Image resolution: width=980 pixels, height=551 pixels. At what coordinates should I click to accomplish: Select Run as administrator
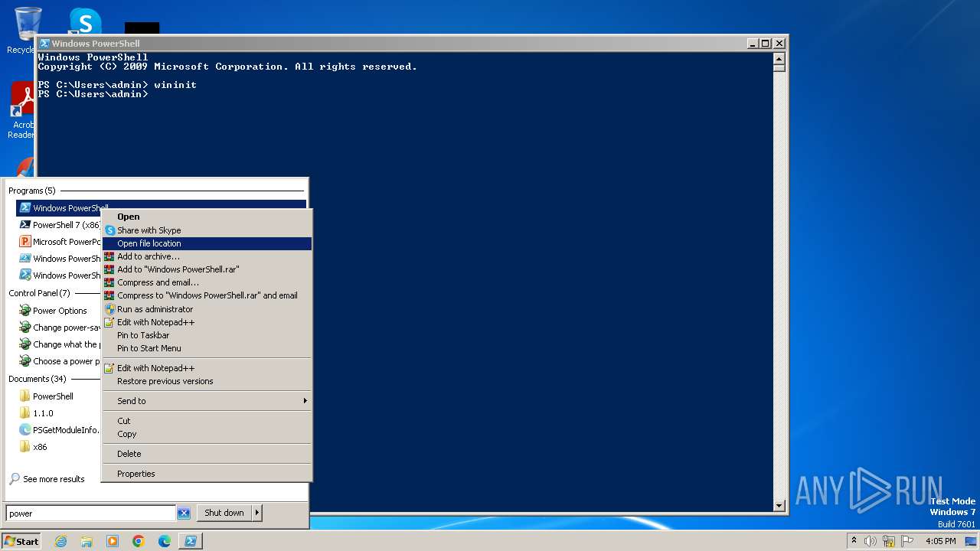207,309
